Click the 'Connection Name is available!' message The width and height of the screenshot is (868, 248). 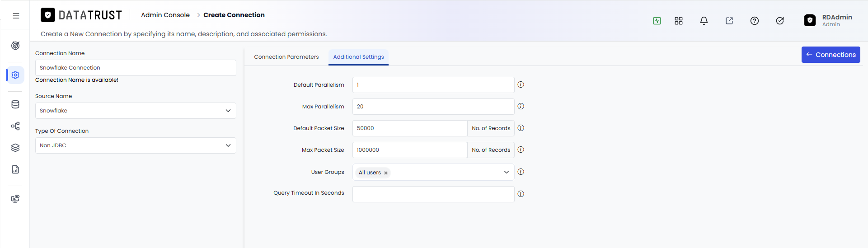pyautogui.click(x=77, y=80)
